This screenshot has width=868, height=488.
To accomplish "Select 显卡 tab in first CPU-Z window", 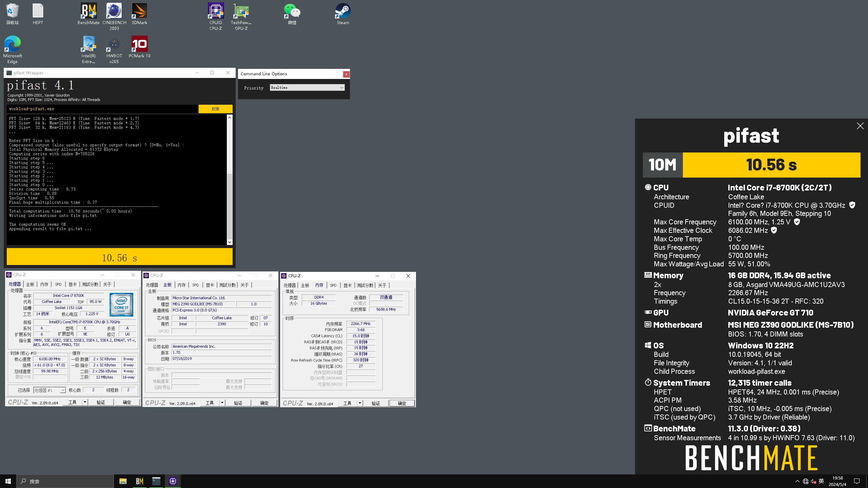I will click(73, 284).
